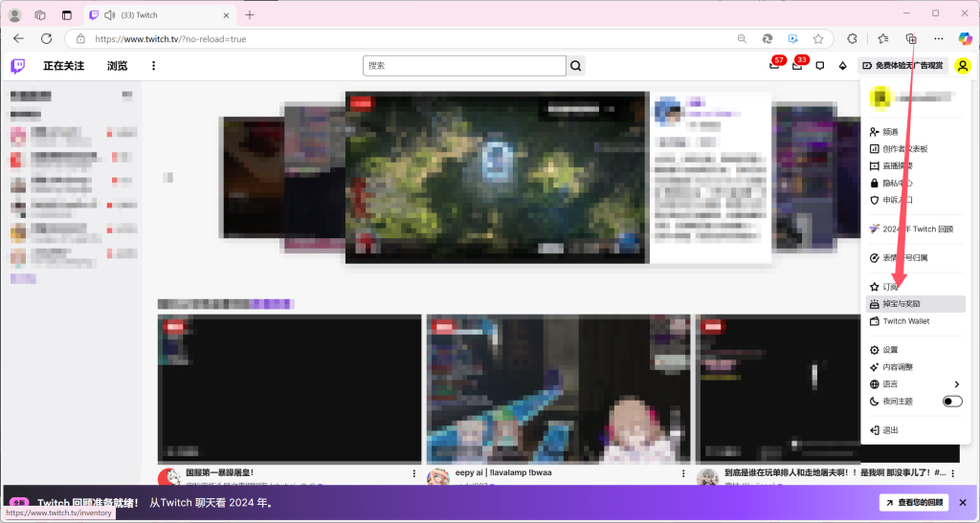Choose 内容调整 menu item
The height and width of the screenshot is (523, 980).
[915, 367]
